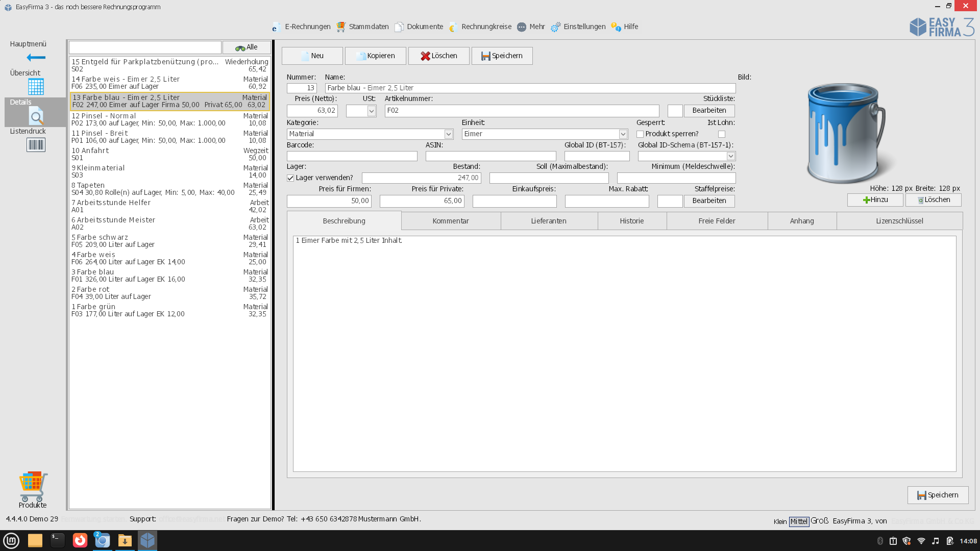Open the Stammdaten menu

point(363,27)
